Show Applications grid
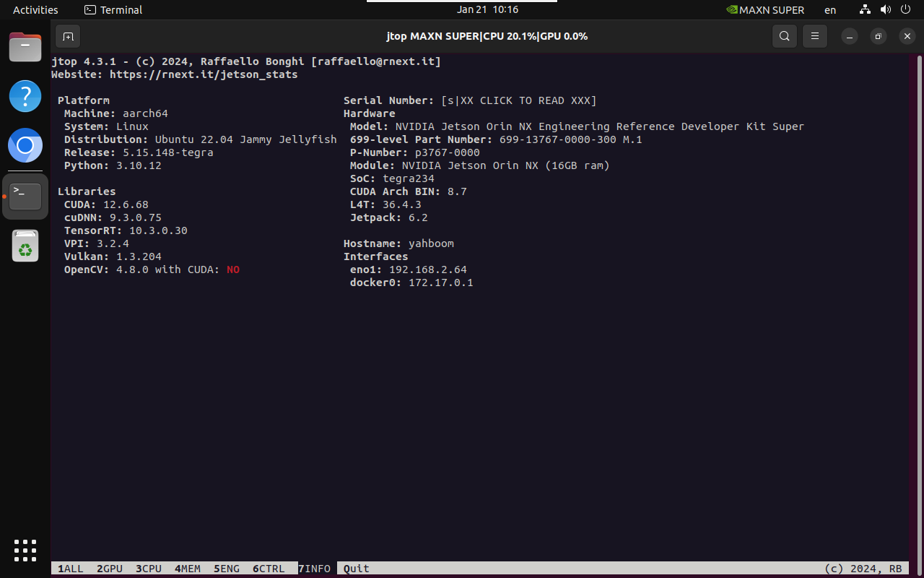Image resolution: width=924 pixels, height=578 pixels. click(x=25, y=550)
